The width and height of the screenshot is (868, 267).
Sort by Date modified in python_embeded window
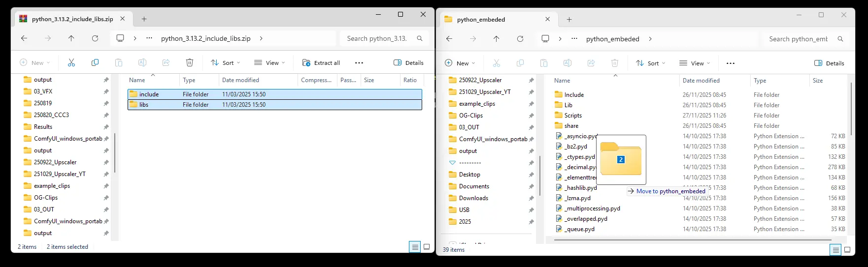701,81
